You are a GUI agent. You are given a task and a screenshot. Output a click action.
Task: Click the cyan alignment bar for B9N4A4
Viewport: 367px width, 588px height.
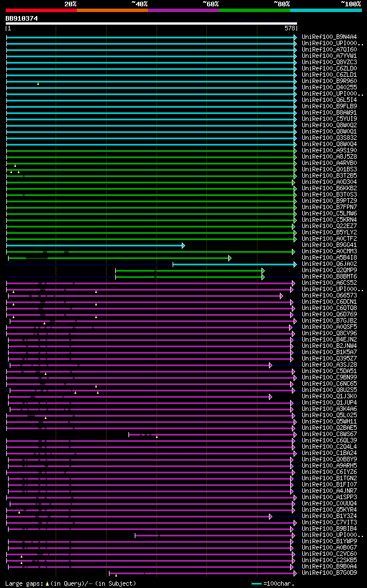click(x=151, y=37)
